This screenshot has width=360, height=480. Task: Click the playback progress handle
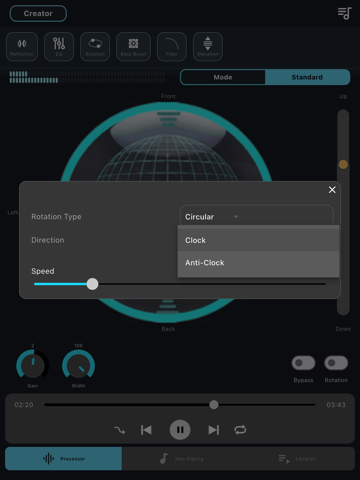pyautogui.click(x=214, y=405)
